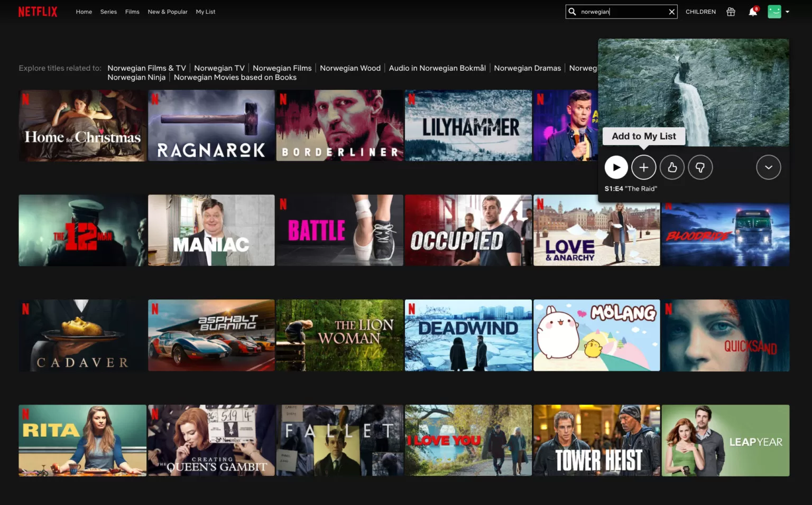
Task: Click the Netflix logo
Action: tap(37, 11)
